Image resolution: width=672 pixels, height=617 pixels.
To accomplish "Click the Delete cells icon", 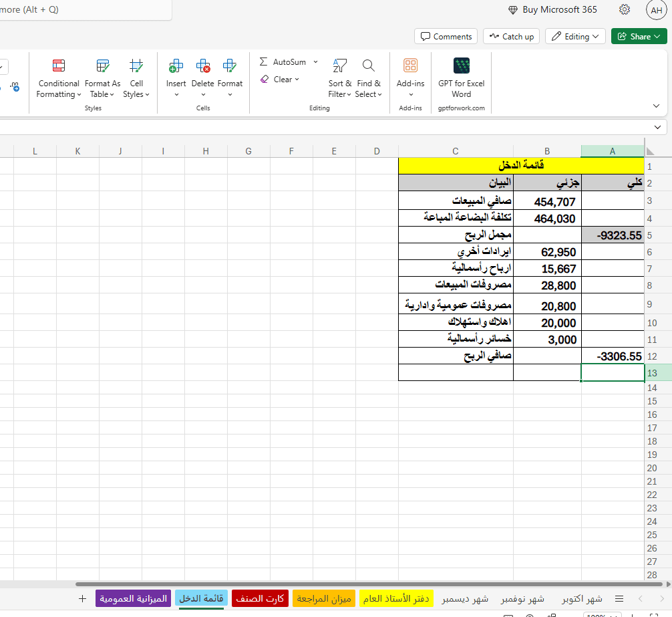I will click(x=203, y=66).
